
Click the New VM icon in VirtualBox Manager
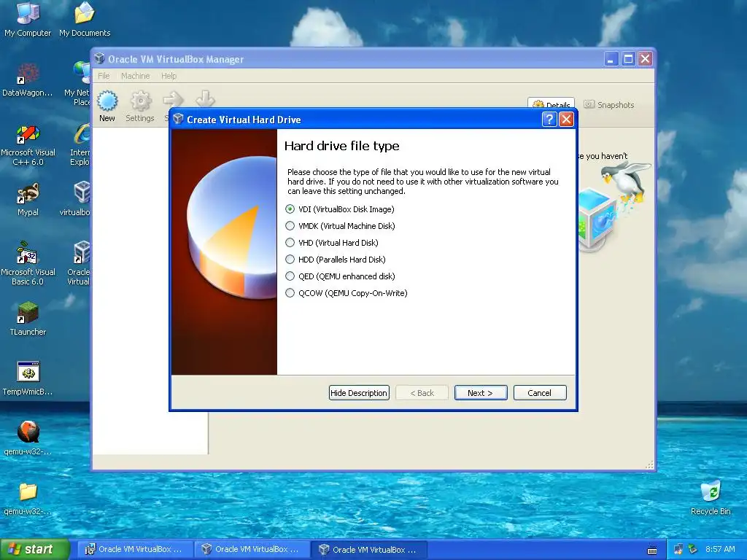coord(107,106)
